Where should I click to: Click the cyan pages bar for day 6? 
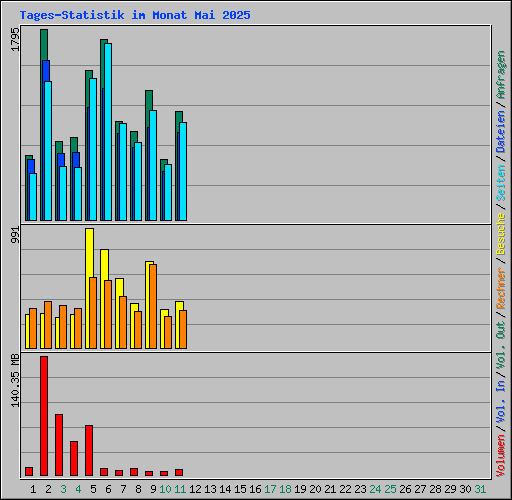point(108,132)
